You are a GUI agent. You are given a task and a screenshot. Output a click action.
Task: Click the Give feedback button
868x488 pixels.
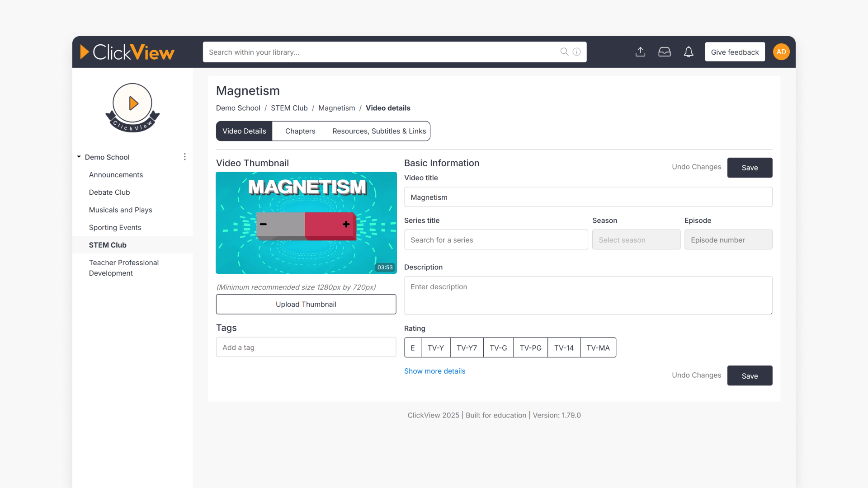click(x=735, y=52)
